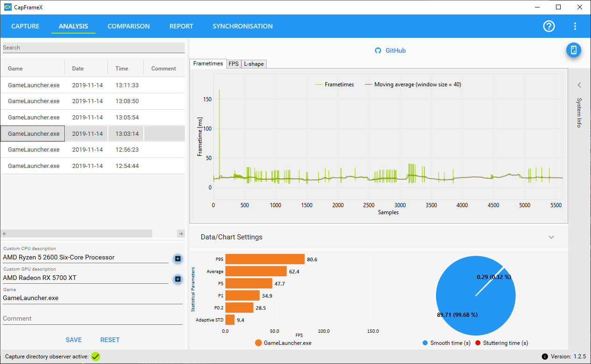This screenshot has height=364, width=591.
Task: Open the SYNCHRONISATION tab
Action: click(x=243, y=26)
